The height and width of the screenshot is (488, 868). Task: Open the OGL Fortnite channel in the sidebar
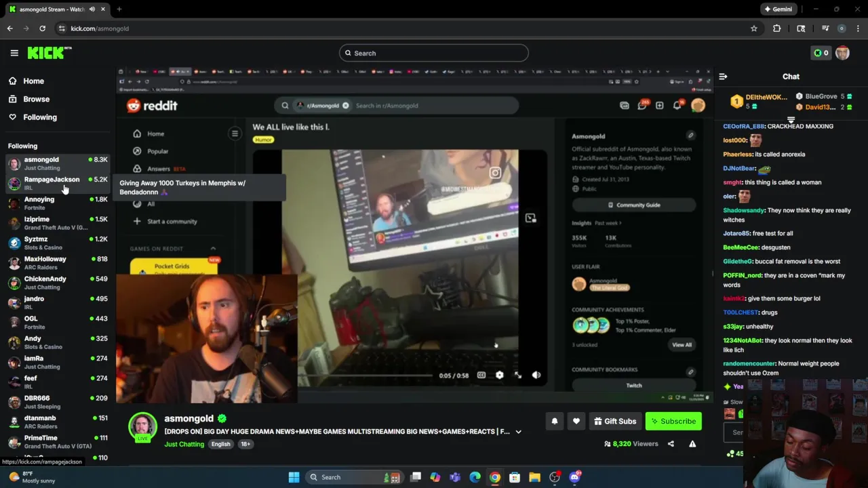(x=58, y=322)
